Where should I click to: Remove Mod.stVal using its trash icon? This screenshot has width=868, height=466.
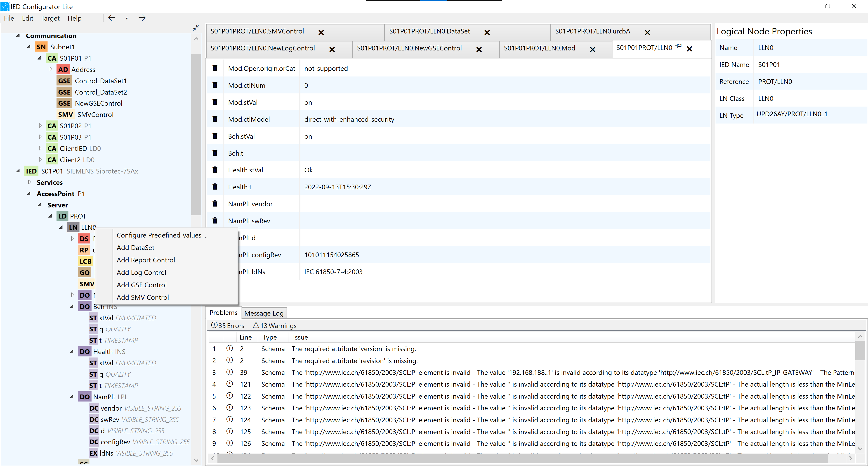(215, 102)
